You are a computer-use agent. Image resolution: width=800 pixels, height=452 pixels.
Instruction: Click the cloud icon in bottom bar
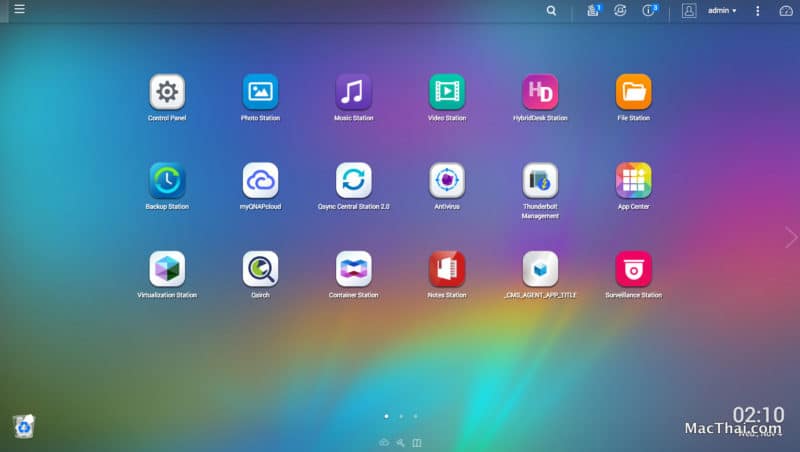click(x=384, y=442)
